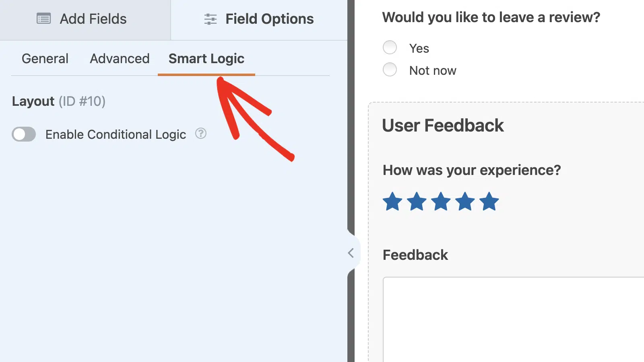Click the Field Options sliders icon
Screen dimensions: 644x362
coord(211,19)
